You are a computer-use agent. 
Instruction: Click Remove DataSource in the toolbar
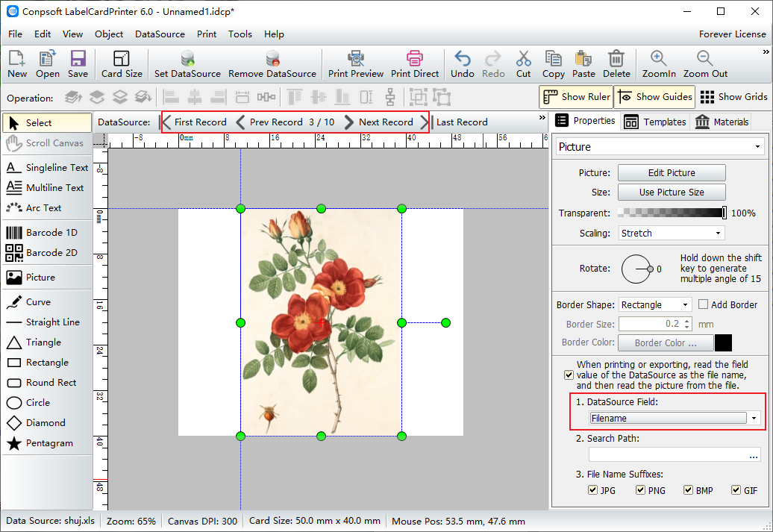(x=272, y=64)
